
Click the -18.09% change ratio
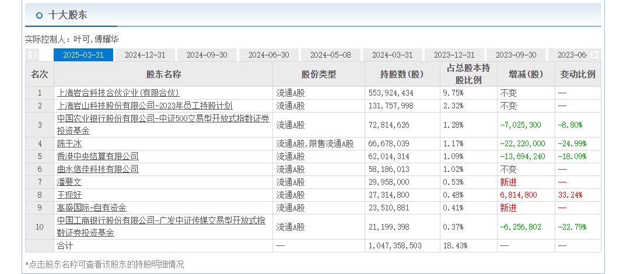click(x=572, y=157)
